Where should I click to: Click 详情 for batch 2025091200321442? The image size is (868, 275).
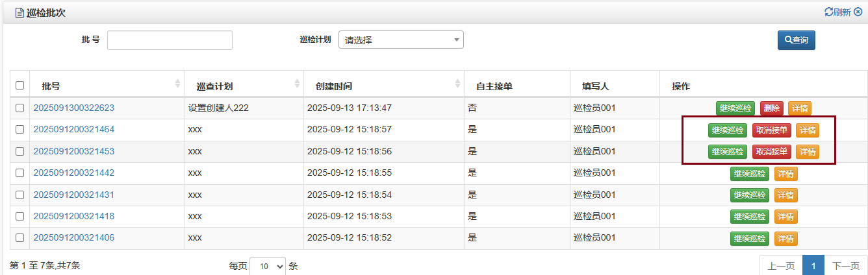[785, 174]
